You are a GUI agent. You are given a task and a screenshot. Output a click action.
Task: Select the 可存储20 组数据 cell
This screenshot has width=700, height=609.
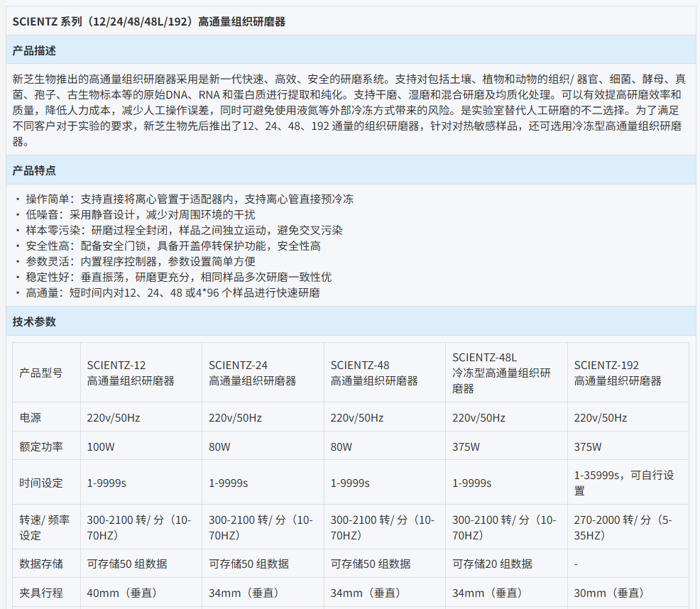coord(492,564)
